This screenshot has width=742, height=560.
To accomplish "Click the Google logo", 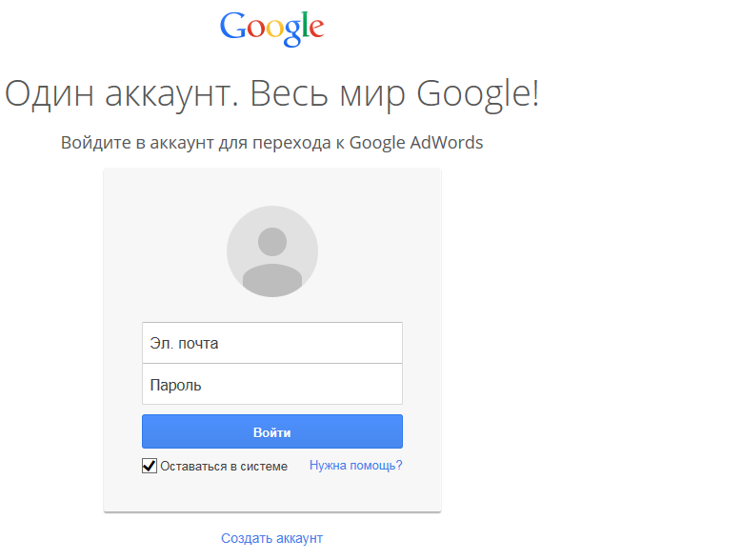I will pyautogui.click(x=271, y=28).
